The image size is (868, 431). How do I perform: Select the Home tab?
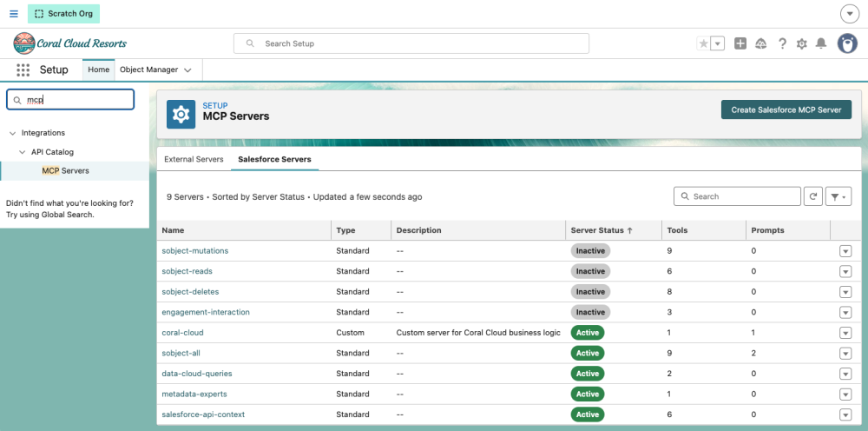pos(99,70)
